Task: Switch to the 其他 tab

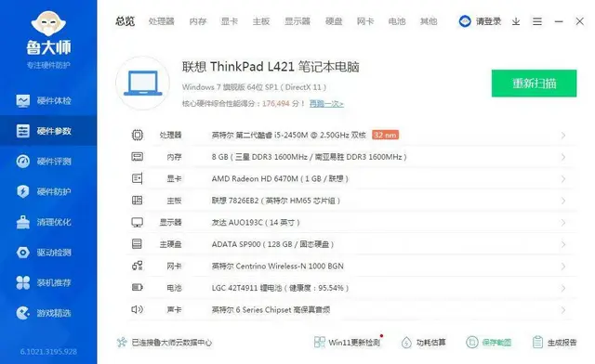Action: [429, 21]
